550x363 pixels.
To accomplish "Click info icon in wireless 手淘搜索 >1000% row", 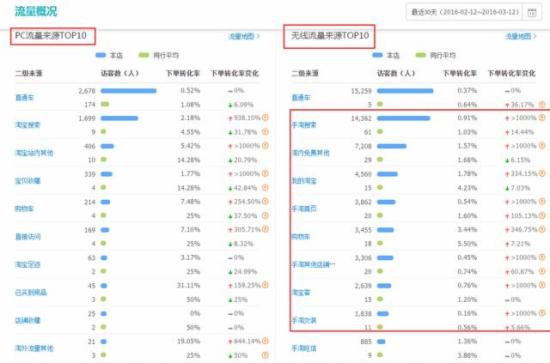I will pos(542,118).
